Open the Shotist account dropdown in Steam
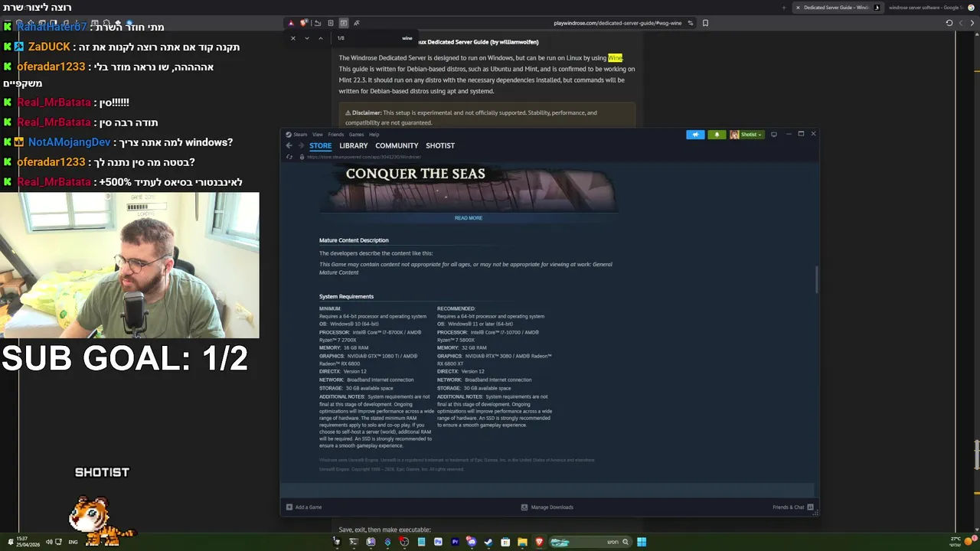 (747, 135)
